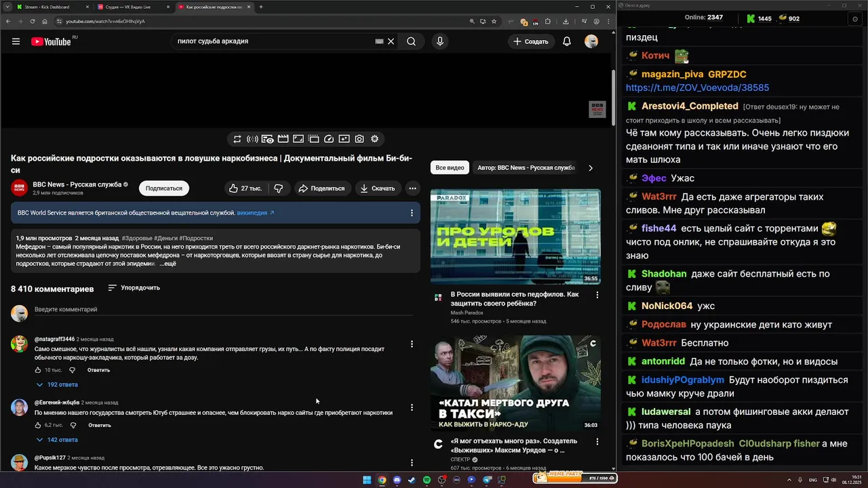The image size is (868, 488).
Task: Reply to @natagraff3446 via Ответить
Action: [x=99, y=370]
